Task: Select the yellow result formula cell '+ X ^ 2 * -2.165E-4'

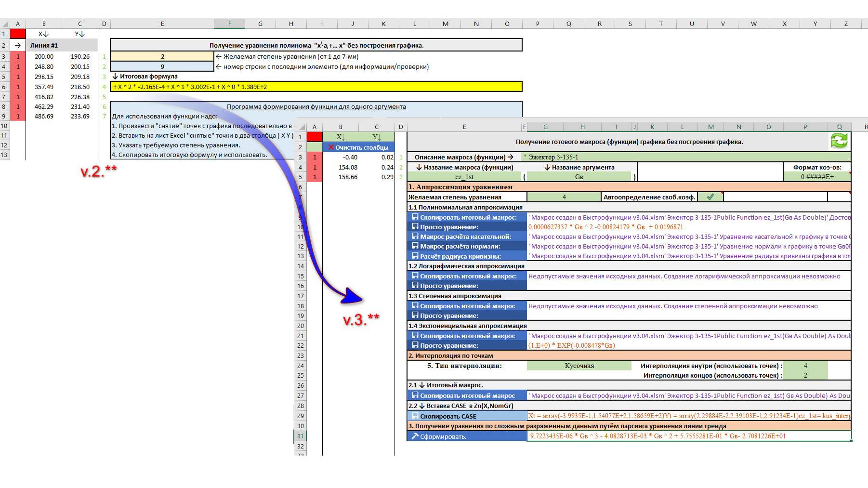Action: point(316,87)
